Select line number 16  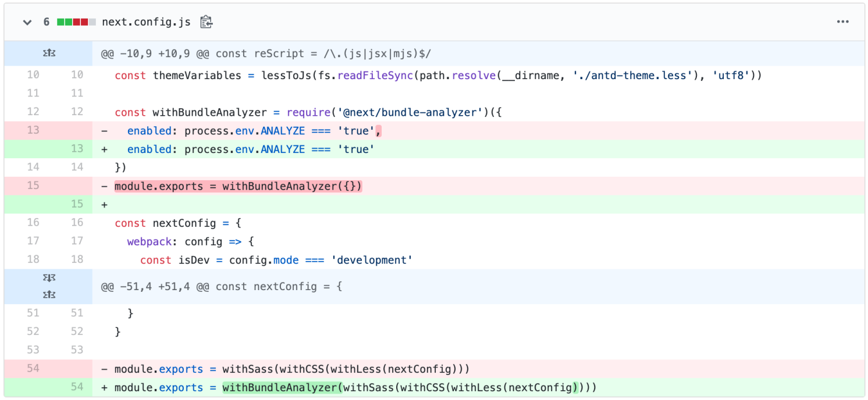(x=33, y=223)
